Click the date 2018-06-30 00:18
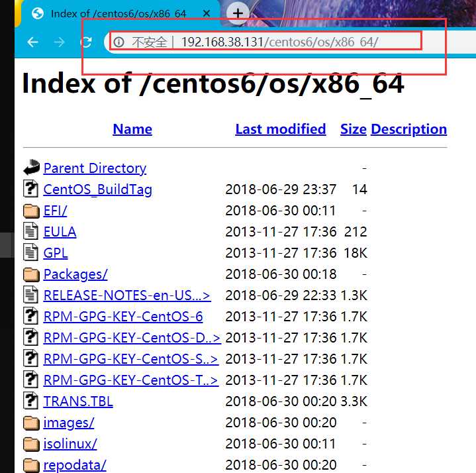 click(281, 274)
